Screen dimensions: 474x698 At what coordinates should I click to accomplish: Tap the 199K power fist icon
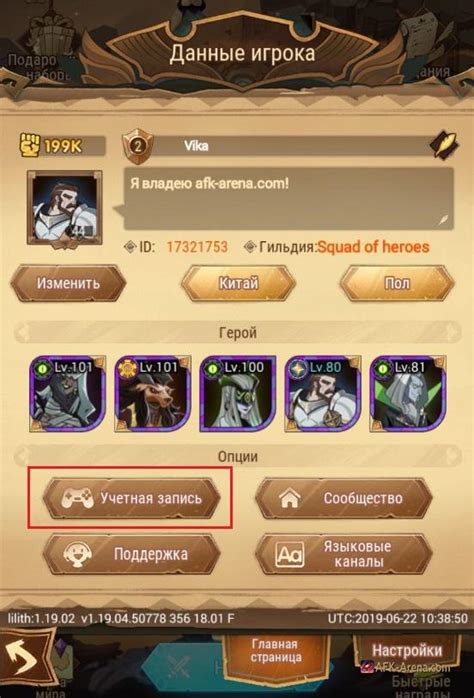(x=30, y=145)
